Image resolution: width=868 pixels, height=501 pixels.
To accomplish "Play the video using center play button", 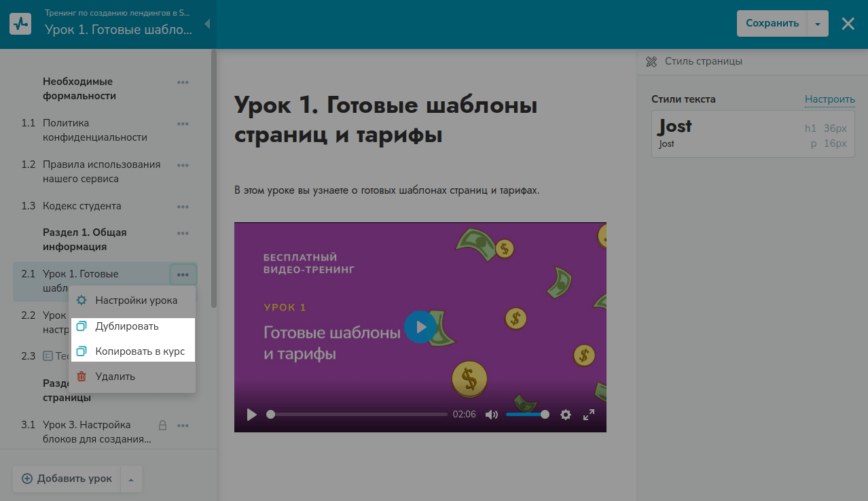I will coord(420,327).
